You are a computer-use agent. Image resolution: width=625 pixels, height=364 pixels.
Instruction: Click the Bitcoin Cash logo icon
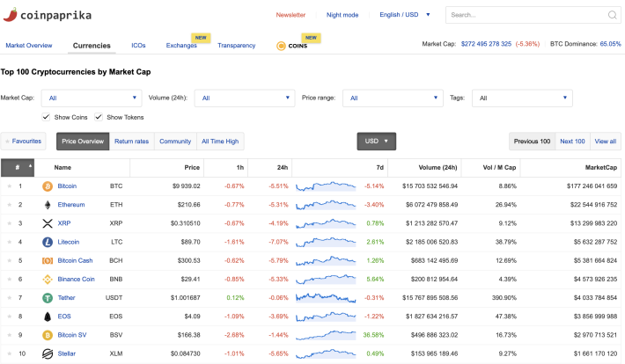48,260
